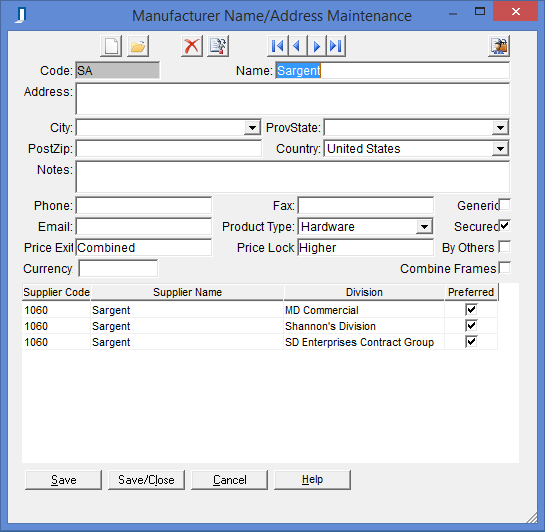Expand the Product Type dropdown
This screenshot has width=545, height=532.
[x=424, y=227]
